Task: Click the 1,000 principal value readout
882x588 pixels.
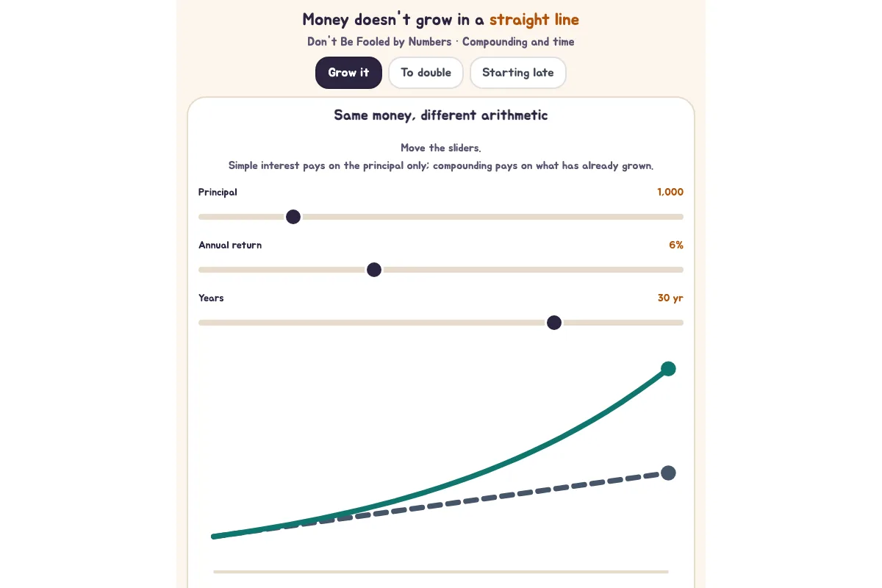Action: click(670, 192)
